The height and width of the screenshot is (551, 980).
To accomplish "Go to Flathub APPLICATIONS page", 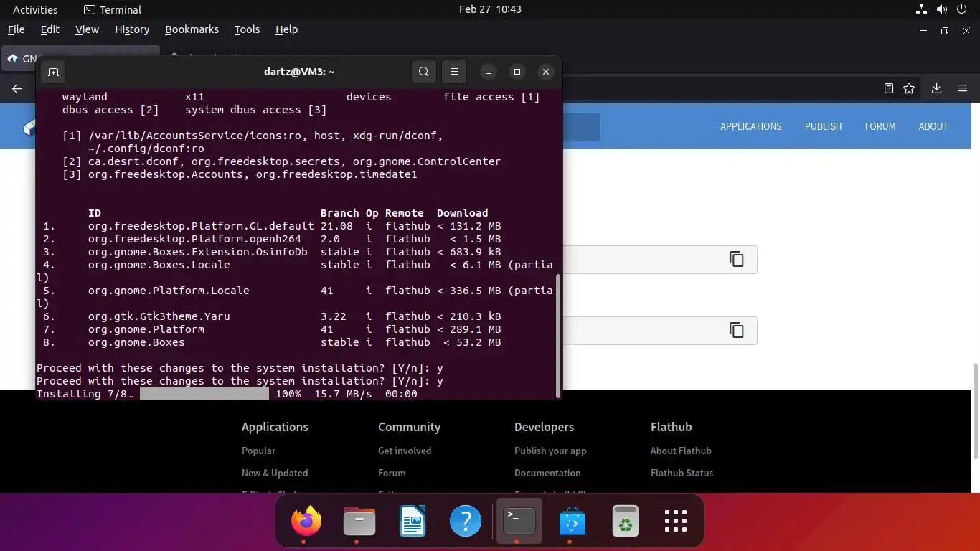I will coord(751,126).
